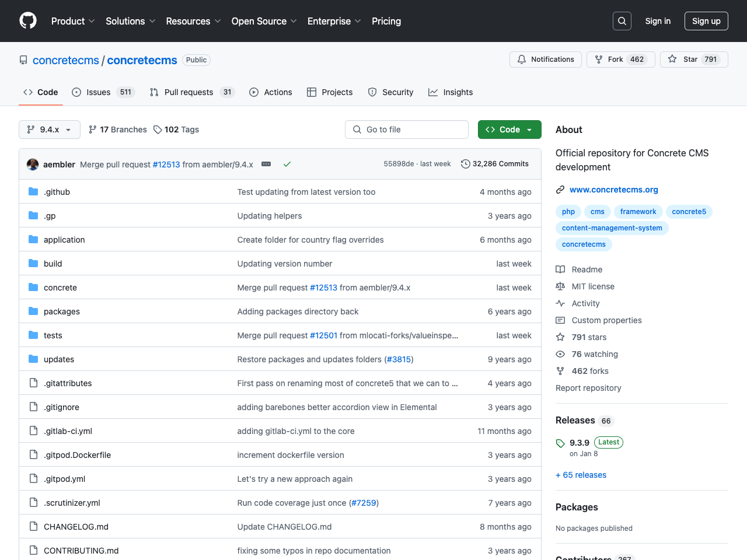Open pull request #12513 in commit header

166,164
